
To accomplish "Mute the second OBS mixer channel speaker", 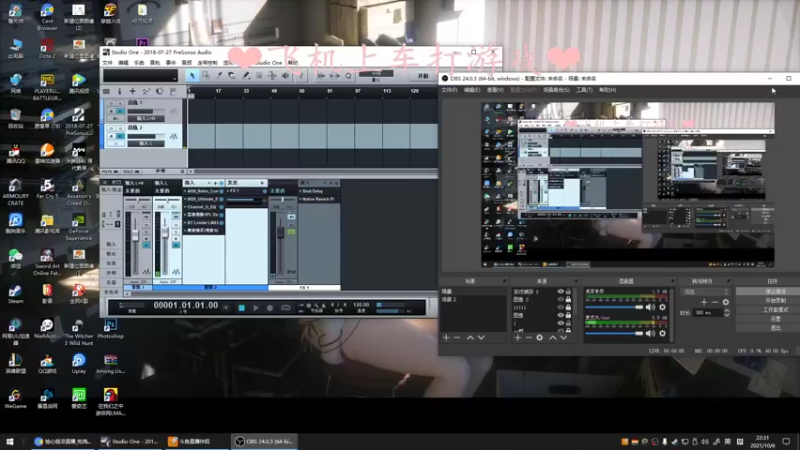I will [650, 333].
